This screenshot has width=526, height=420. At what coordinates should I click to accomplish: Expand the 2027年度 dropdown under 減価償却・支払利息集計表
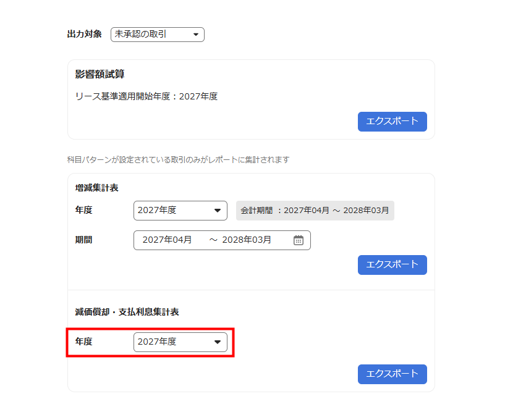(x=180, y=342)
